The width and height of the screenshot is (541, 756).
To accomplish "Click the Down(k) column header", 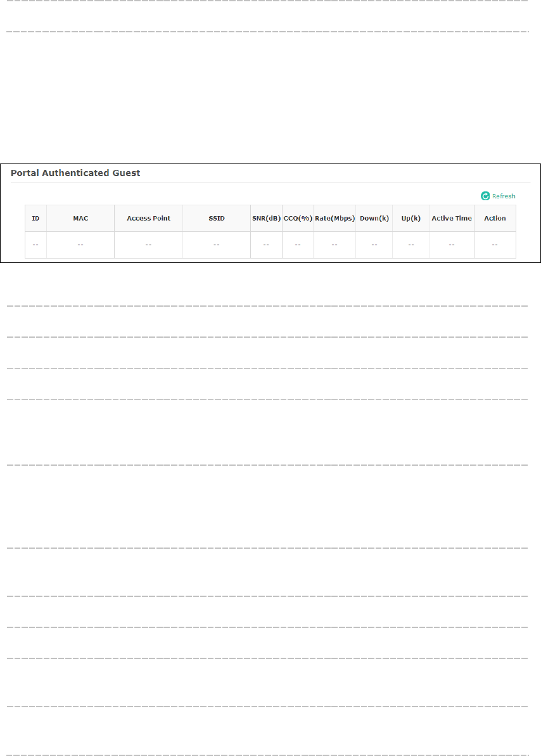I will pyautogui.click(x=374, y=219).
